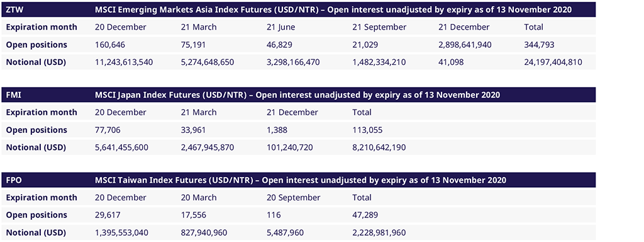
Task: Click the FMI product code header
Action: pos(13,95)
